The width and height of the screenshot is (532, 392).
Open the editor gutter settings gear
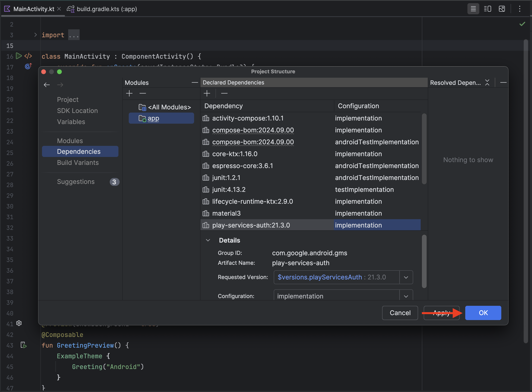(x=19, y=323)
